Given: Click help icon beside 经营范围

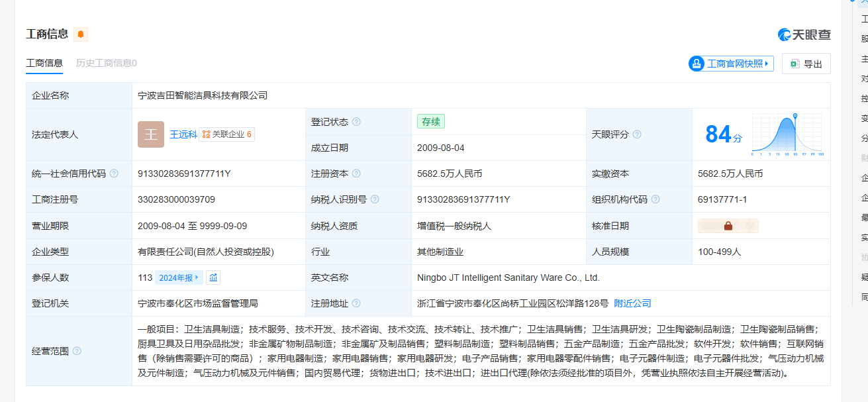Looking at the screenshot, I should [x=77, y=351].
